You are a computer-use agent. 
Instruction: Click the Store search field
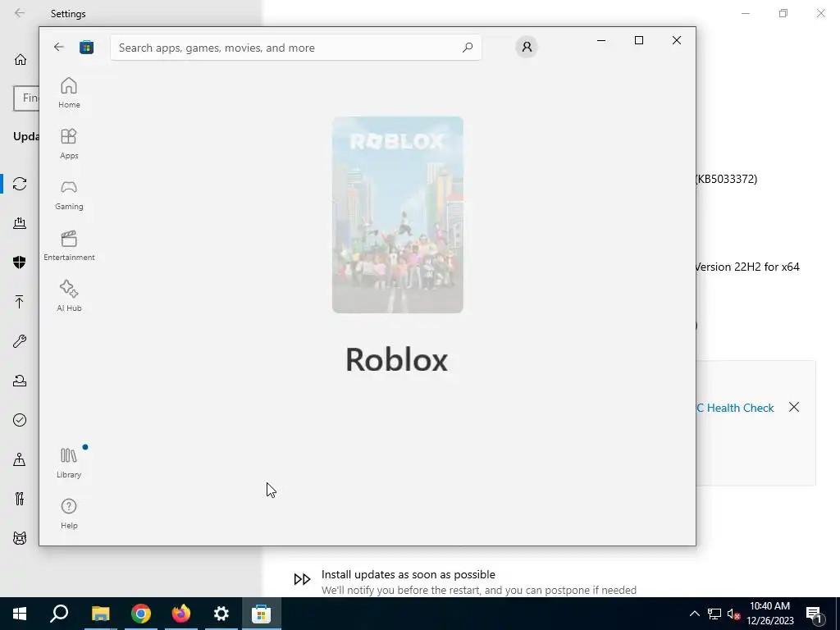click(x=295, y=48)
